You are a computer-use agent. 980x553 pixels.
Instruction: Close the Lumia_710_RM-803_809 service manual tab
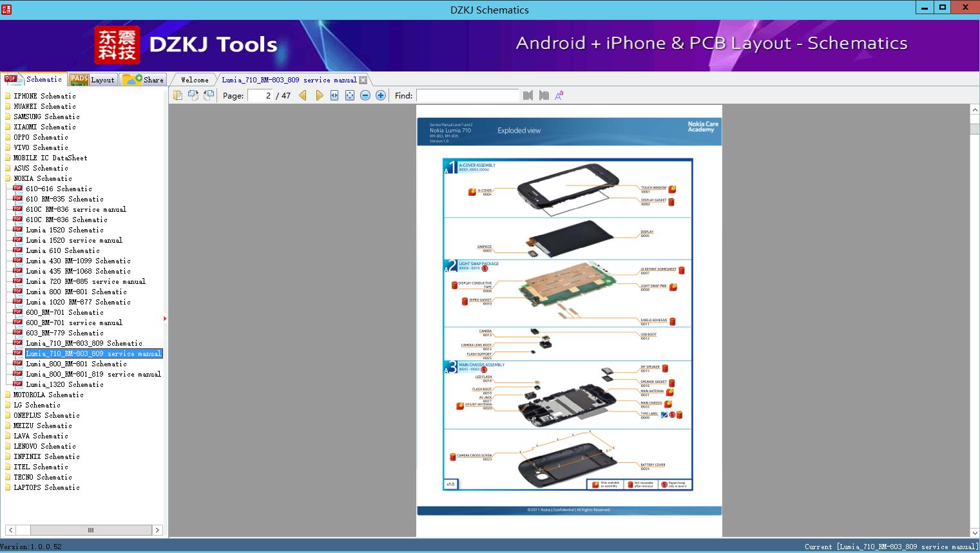363,80
